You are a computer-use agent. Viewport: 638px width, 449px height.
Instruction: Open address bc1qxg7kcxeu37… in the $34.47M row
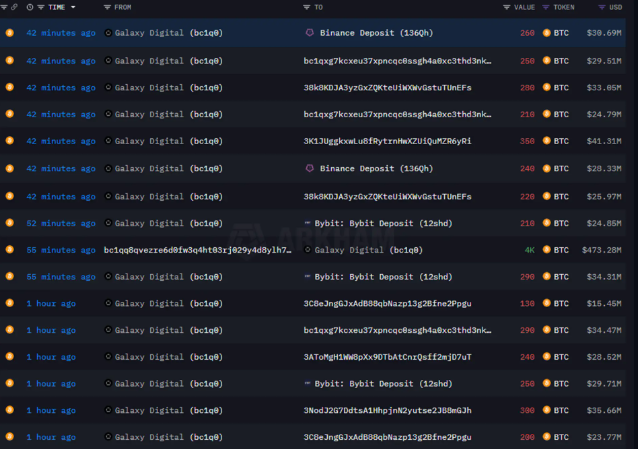[x=398, y=330]
